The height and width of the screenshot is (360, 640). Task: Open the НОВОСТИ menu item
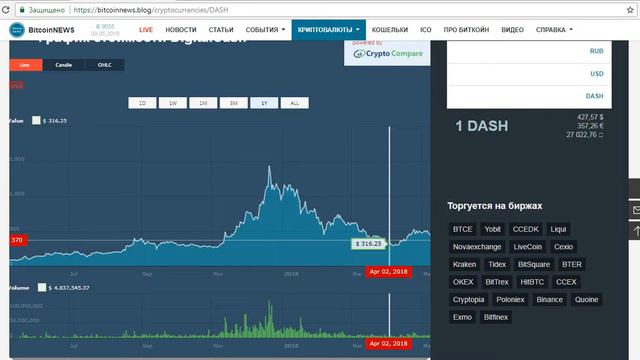click(x=181, y=30)
